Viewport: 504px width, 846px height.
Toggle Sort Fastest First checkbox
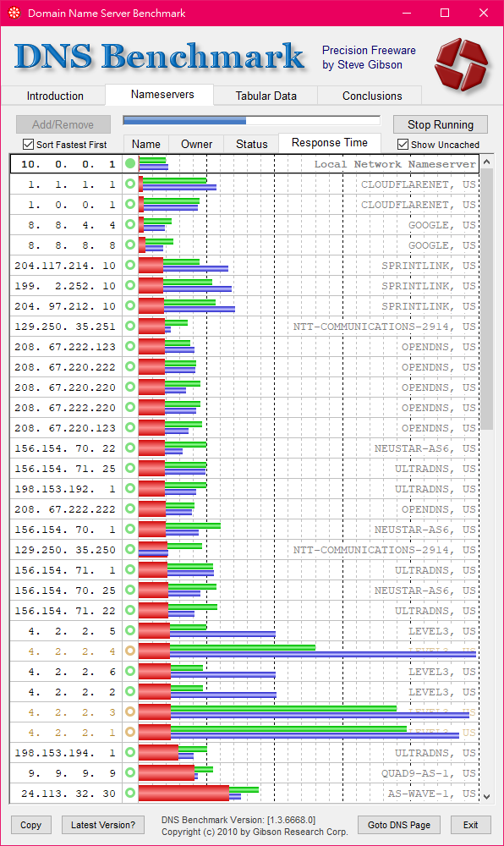coord(28,144)
